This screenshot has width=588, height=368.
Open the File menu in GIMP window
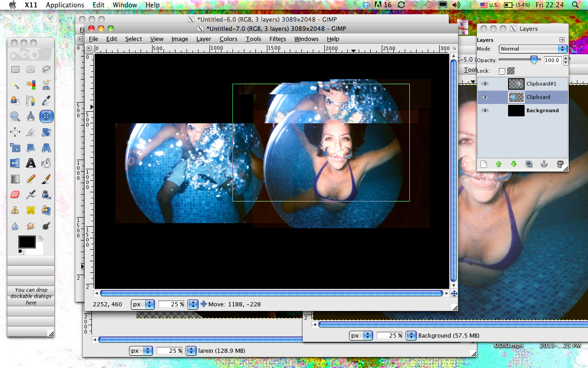[x=93, y=39]
